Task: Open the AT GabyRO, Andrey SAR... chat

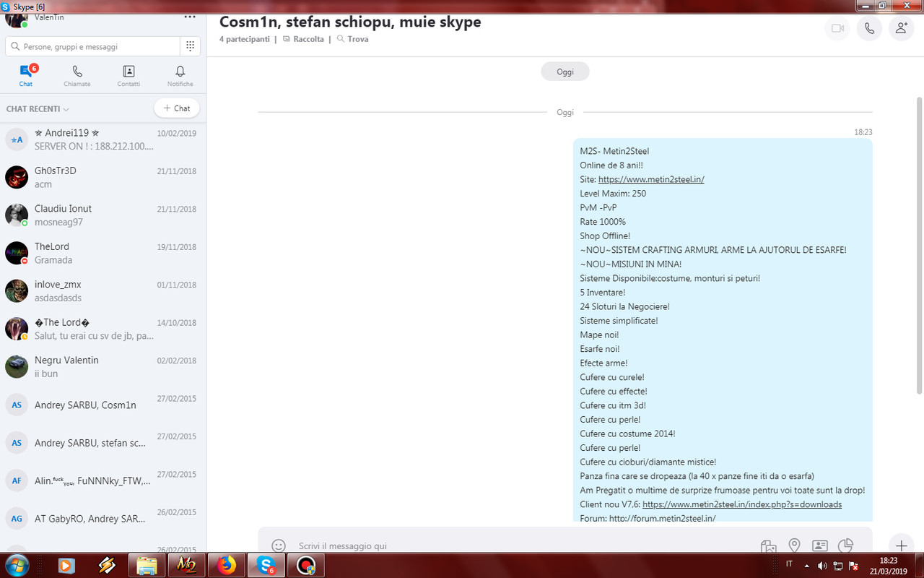Action: click(x=103, y=518)
